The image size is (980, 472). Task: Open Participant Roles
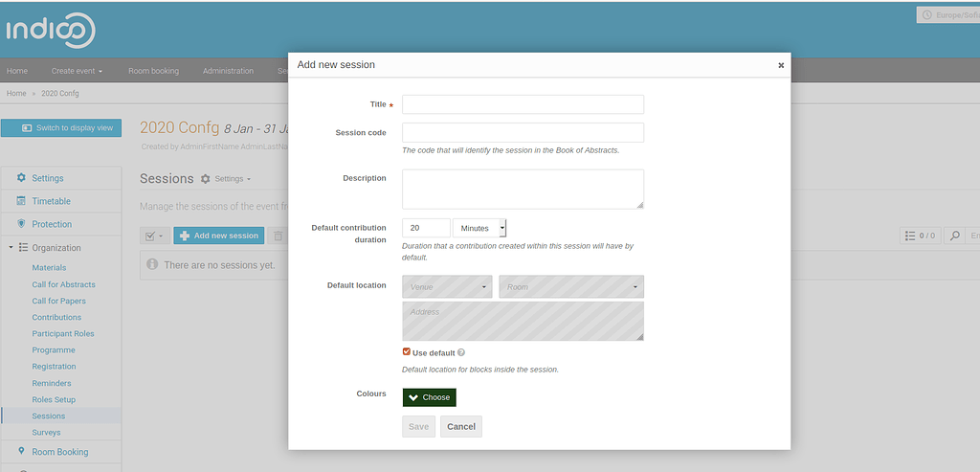tap(63, 334)
